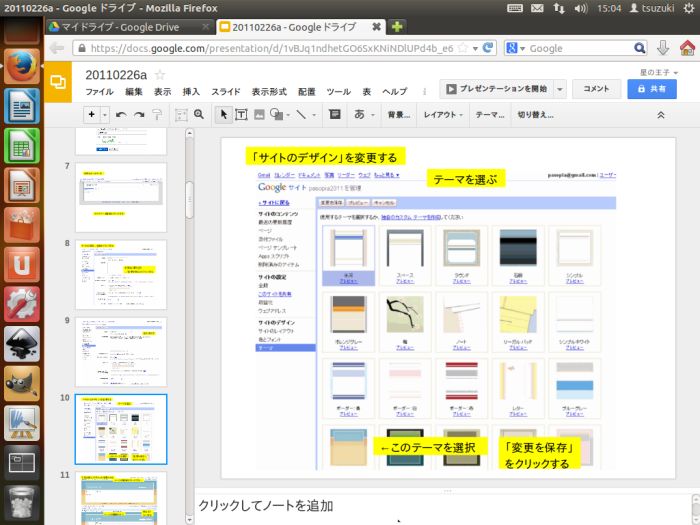Click the insert image icon
Screen dimensions: 700x525
pyautogui.click(x=258, y=115)
